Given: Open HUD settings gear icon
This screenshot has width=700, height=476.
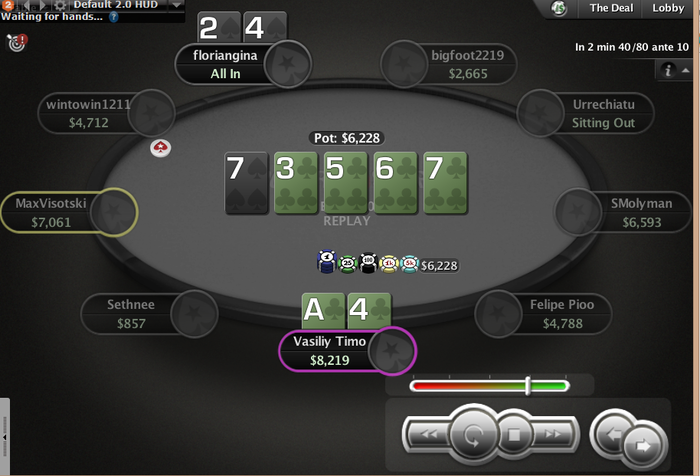Looking at the screenshot, I should click(60, 5).
